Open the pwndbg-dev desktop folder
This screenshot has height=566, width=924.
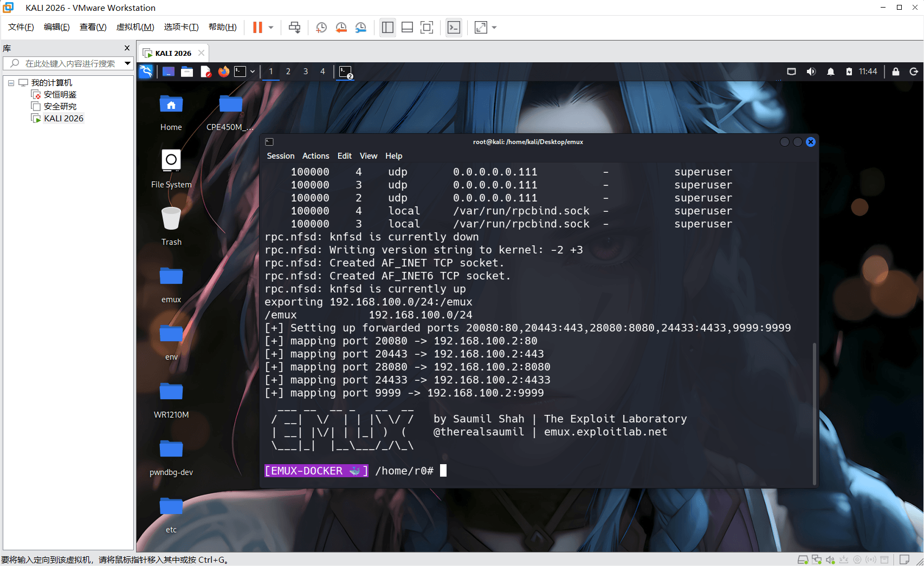pyautogui.click(x=171, y=458)
